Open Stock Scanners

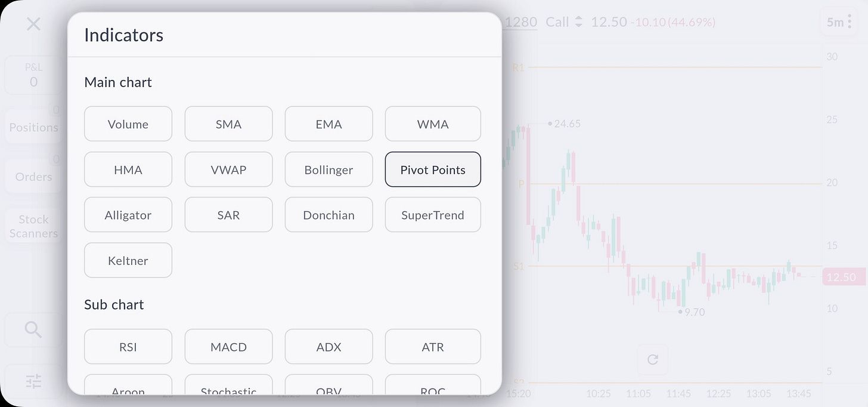(33, 226)
